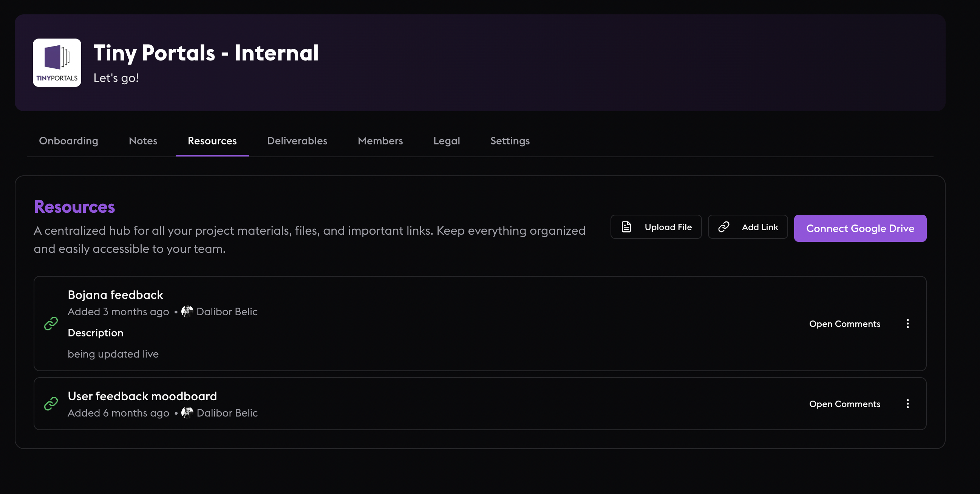
Task: Open the Legal tab
Action: pos(446,141)
